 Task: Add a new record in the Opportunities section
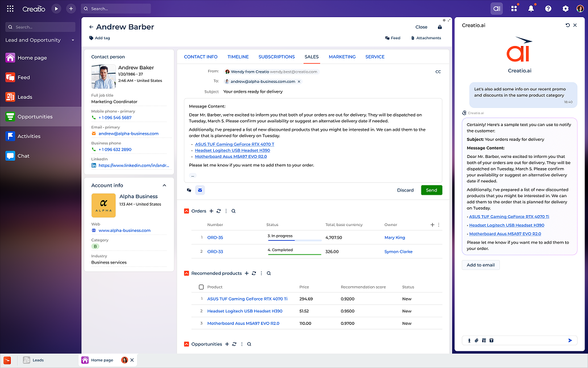[x=227, y=344]
